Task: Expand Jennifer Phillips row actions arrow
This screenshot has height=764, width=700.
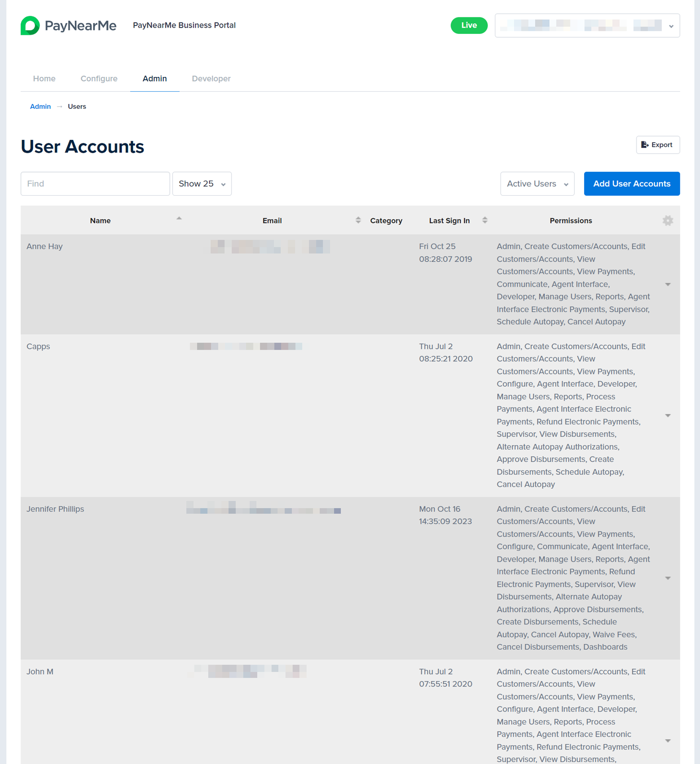Action: (668, 578)
